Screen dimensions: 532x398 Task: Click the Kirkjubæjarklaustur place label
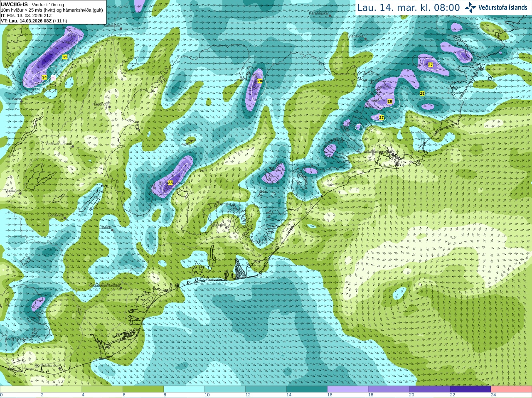click(105, 286)
